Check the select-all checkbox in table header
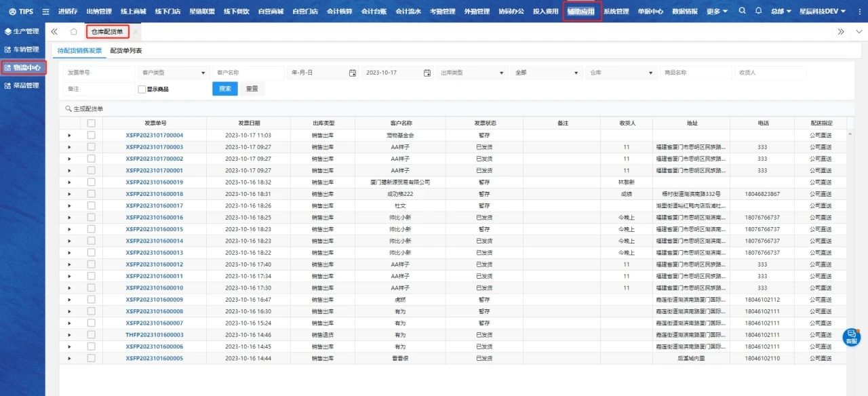 [x=91, y=123]
